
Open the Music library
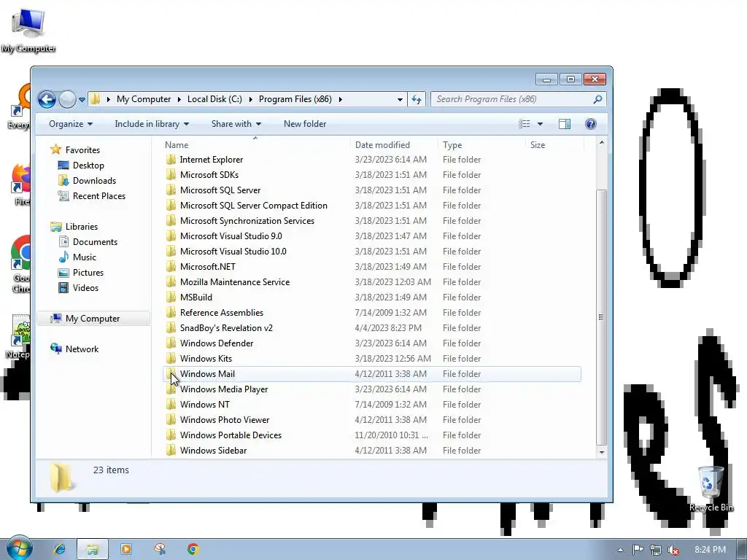click(x=77, y=257)
